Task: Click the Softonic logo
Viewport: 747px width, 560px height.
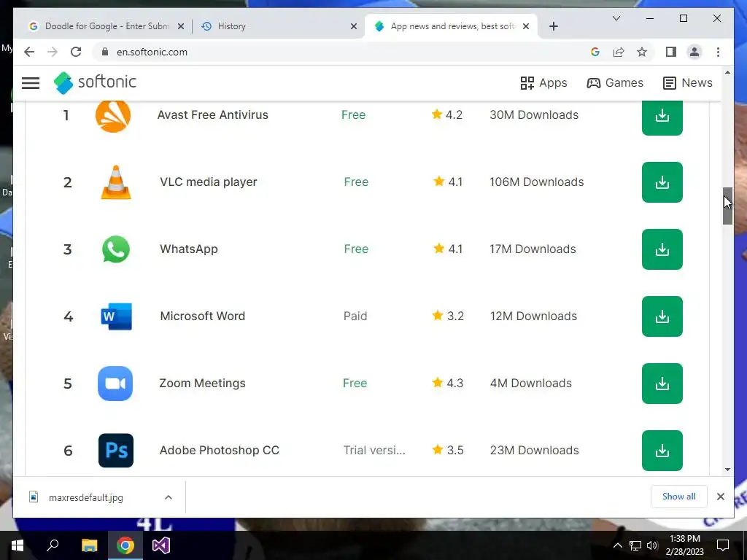Action: click(95, 82)
